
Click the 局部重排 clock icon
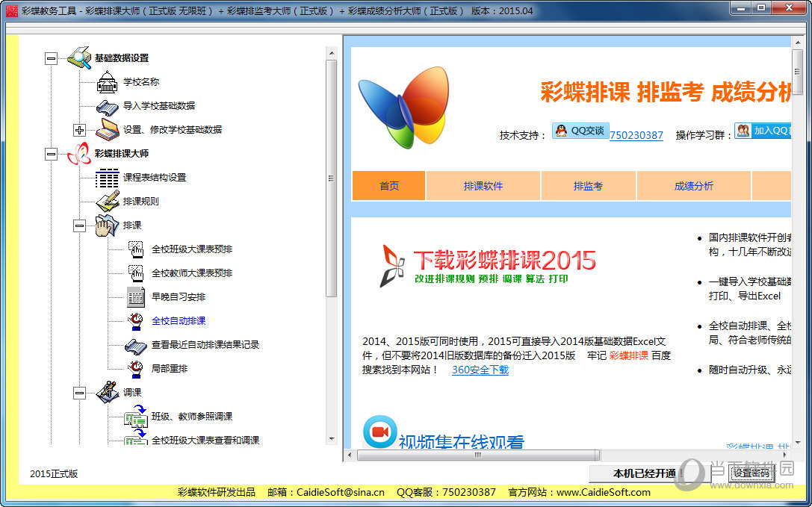click(x=136, y=369)
